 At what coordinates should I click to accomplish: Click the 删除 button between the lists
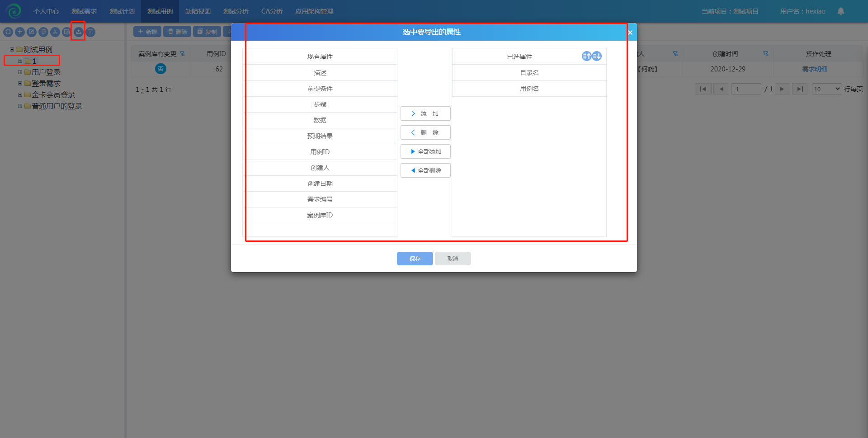(x=425, y=132)
